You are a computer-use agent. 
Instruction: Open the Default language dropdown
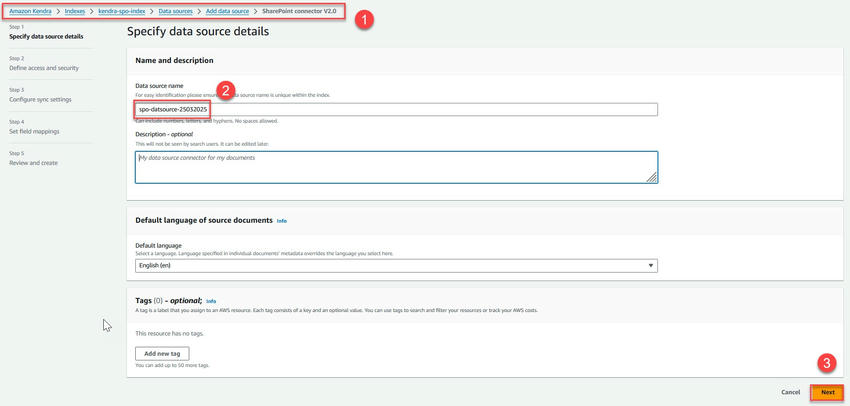point(396,266)
